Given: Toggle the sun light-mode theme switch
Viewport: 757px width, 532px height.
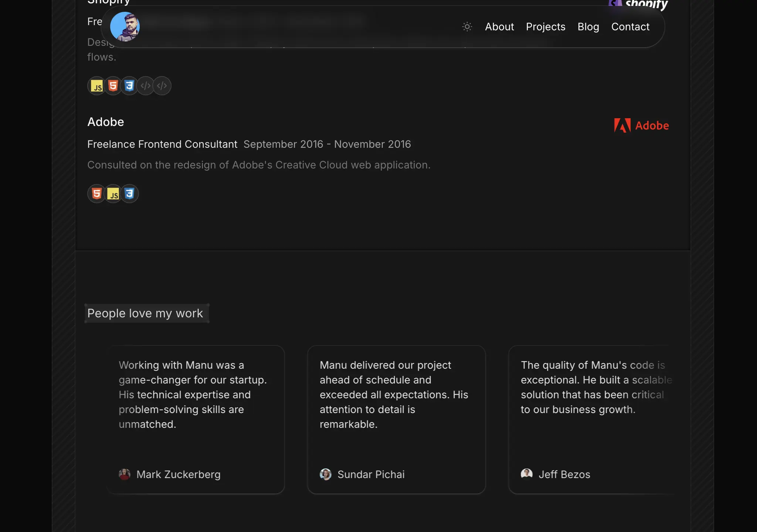Looking at the screenshot, I should coord(467,27).
